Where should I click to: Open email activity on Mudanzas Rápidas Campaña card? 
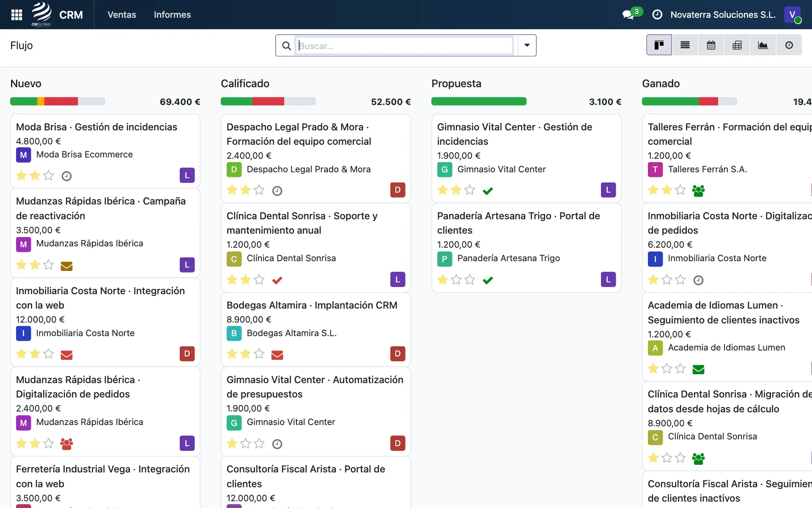coord(66,266)
